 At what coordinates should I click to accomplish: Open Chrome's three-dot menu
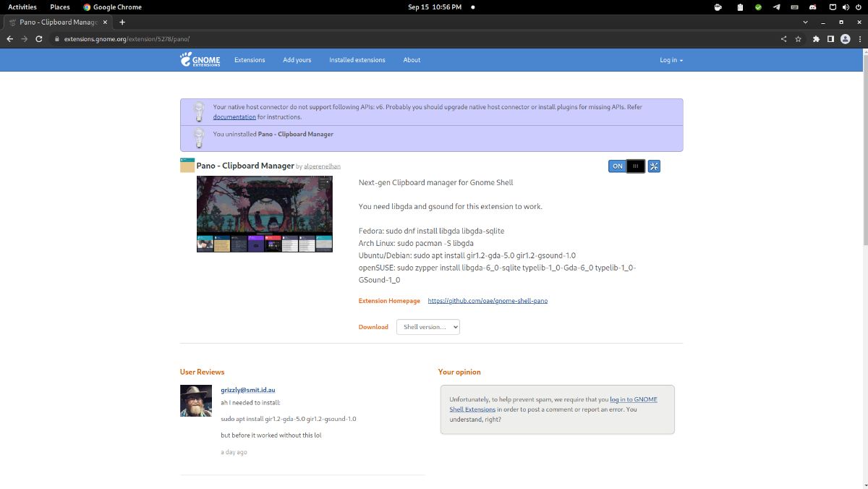coord(860,39)
